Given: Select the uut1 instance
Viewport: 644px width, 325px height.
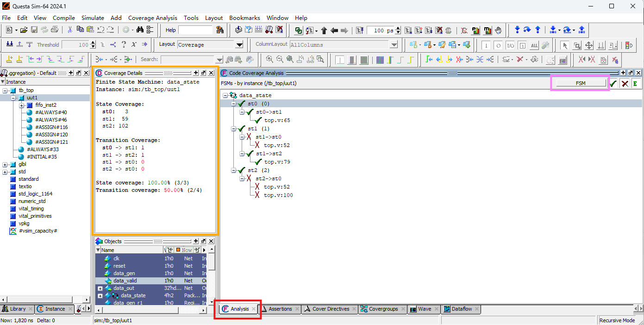Looking at the screenshot, I should click(32, 98).
